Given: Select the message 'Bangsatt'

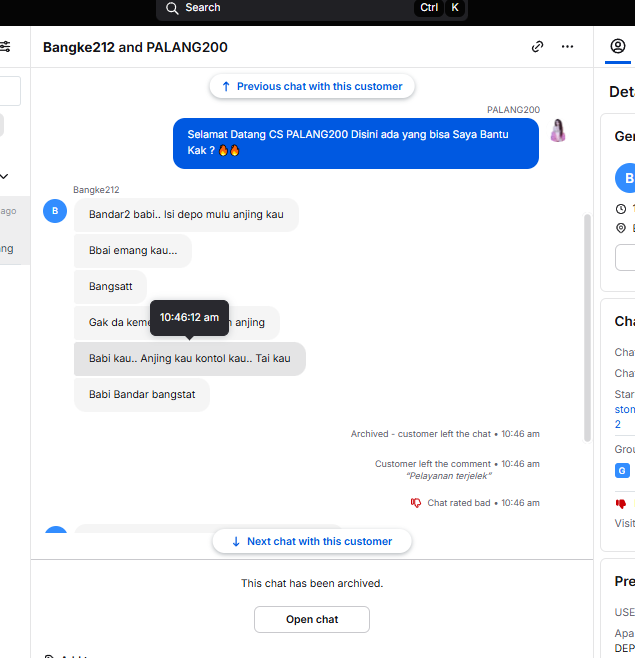Looking at the screenshot, I should (x=110, y=287).
